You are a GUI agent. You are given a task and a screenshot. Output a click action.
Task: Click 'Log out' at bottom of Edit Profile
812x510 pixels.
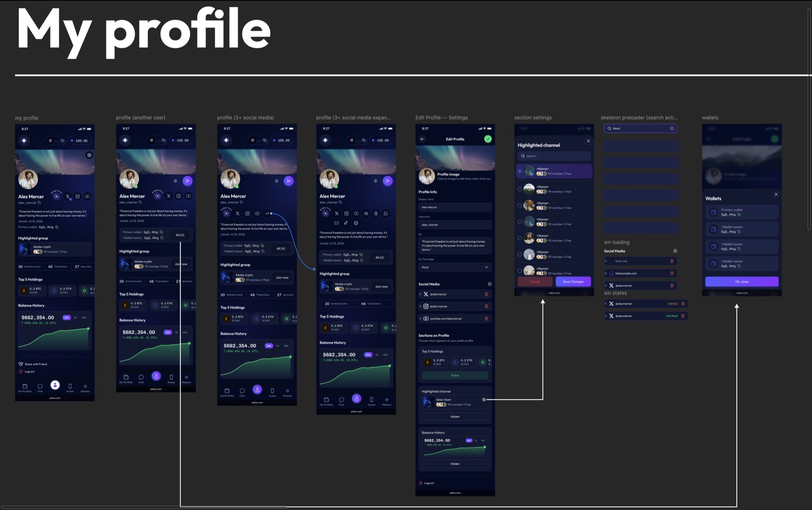pyautogui.click(x=426, y=483)
